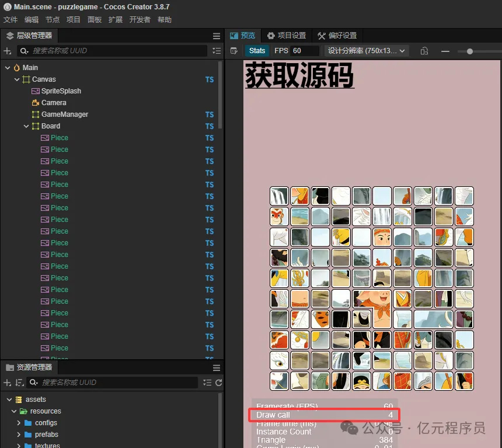This screenshot has height=448, width=502.
Task: Click the add asset plus icon in Assets
Action: 8,383
